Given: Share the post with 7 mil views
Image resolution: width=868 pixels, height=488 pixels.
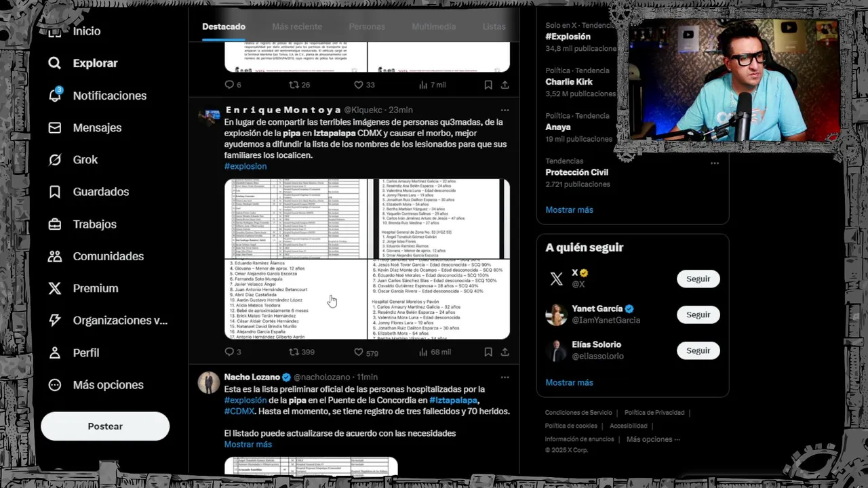Looking at the screenshot, I should (x=505, y=85).
